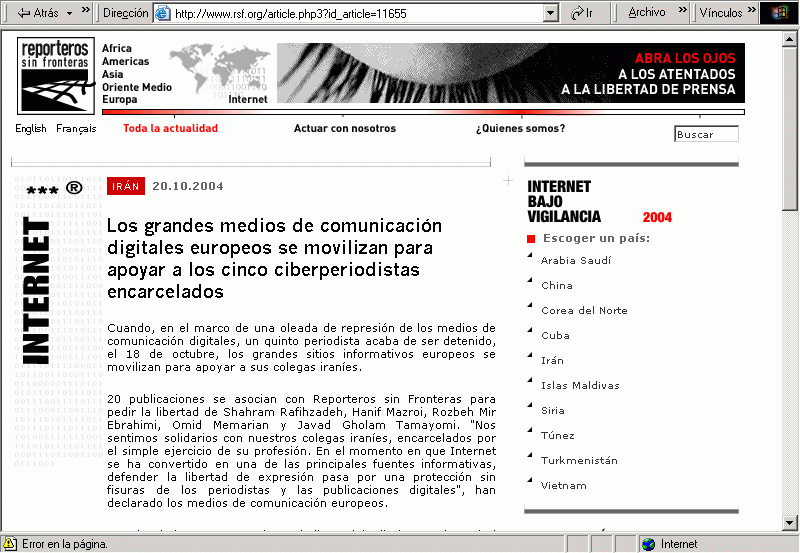The height and width of the screenshot is (553, 800).
Task: Open the Asia region link
Action: 112,74
